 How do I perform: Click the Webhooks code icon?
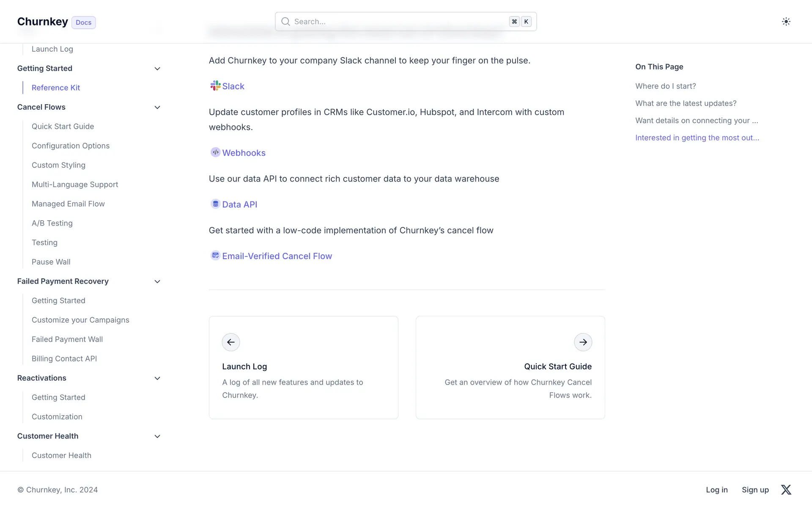[x=215, y=152]
